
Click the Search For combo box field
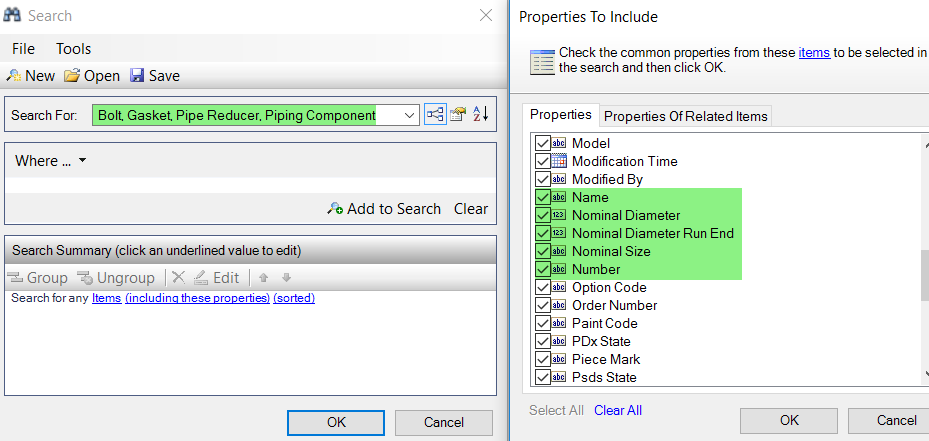click(x=256, y=115)
